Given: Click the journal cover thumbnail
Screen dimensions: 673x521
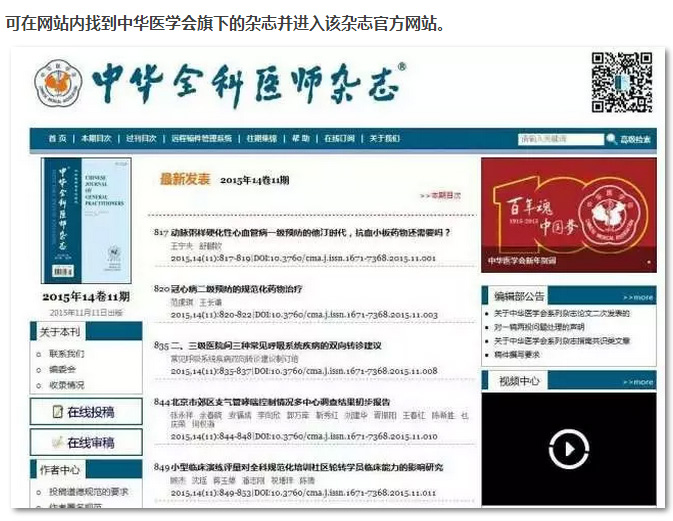Looking at the screenshot, I should [x=86, y=220].
